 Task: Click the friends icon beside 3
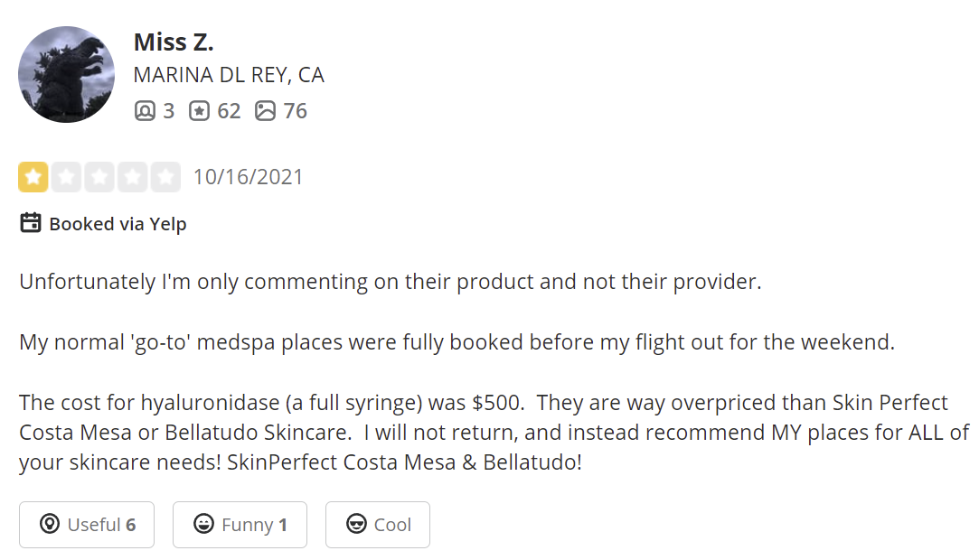point(145,111)
